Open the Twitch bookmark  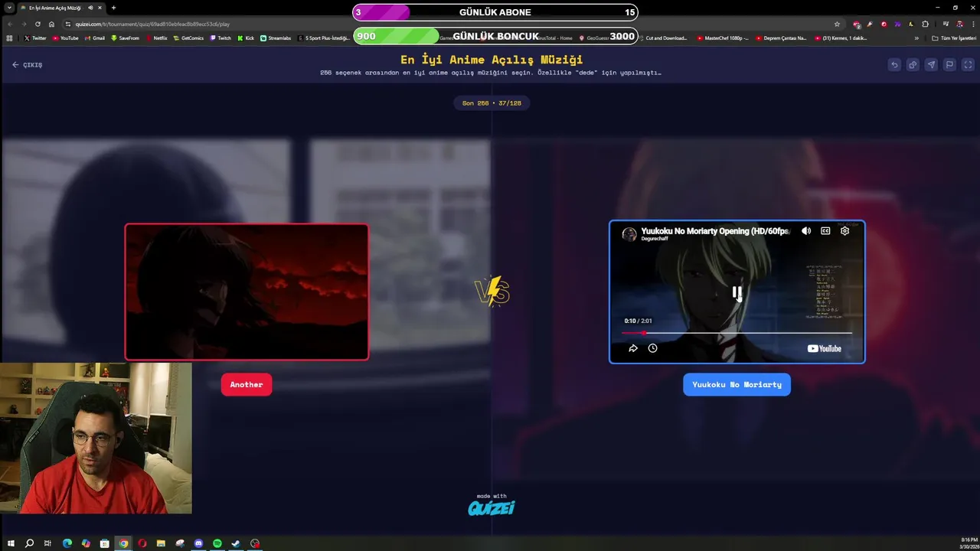[220, 37]
